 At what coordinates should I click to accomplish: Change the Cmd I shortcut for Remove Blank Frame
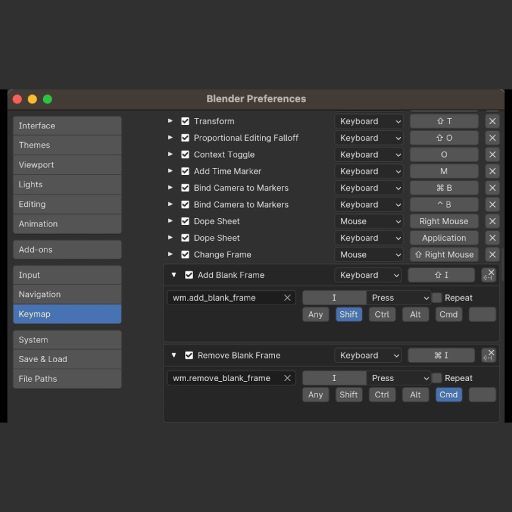(441, 355)
